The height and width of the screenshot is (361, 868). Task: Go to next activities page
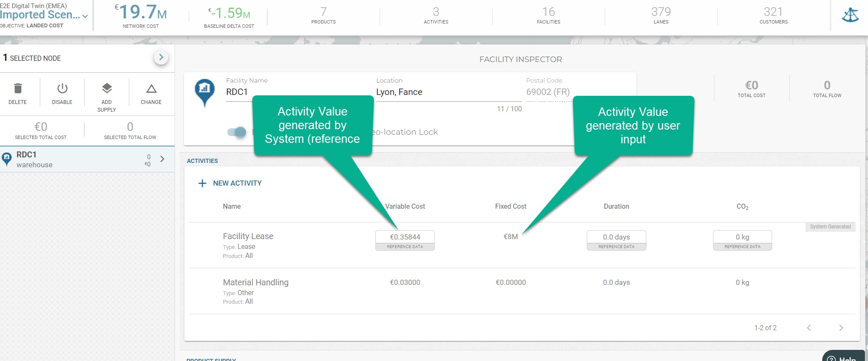point(841,328)
